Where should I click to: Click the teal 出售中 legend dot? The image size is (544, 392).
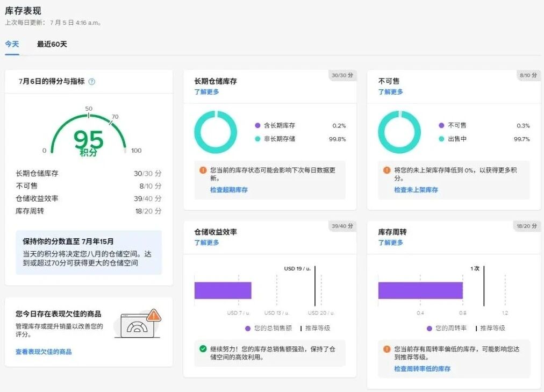point(441,139)
